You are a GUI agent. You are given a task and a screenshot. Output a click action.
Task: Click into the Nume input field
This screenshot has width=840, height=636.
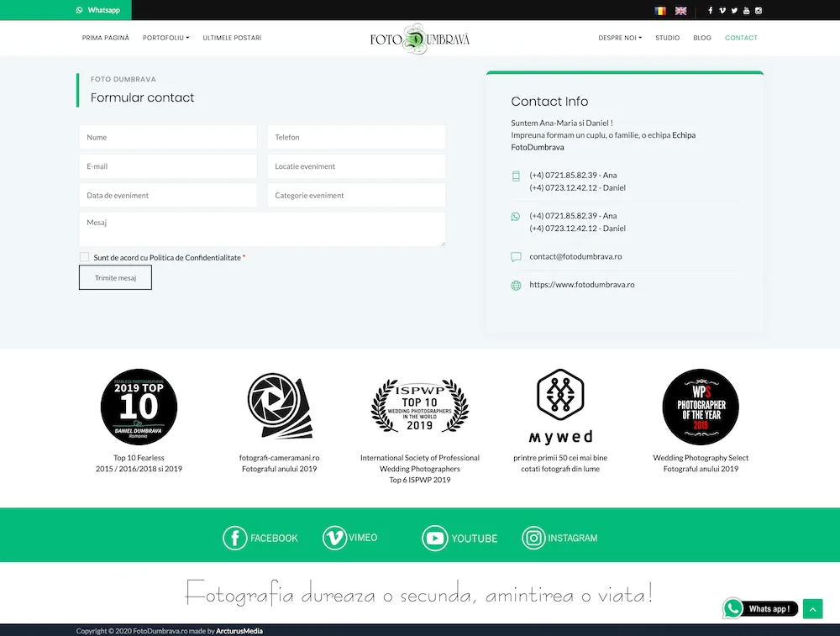[x=168, y=137]
